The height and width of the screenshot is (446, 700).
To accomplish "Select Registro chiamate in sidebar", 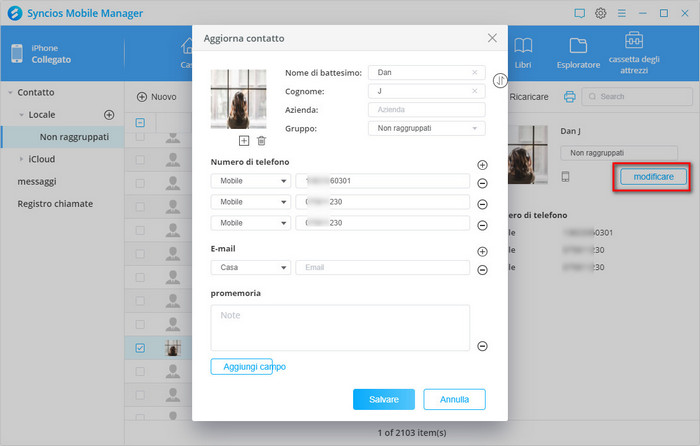I will [x=55, y=204].
